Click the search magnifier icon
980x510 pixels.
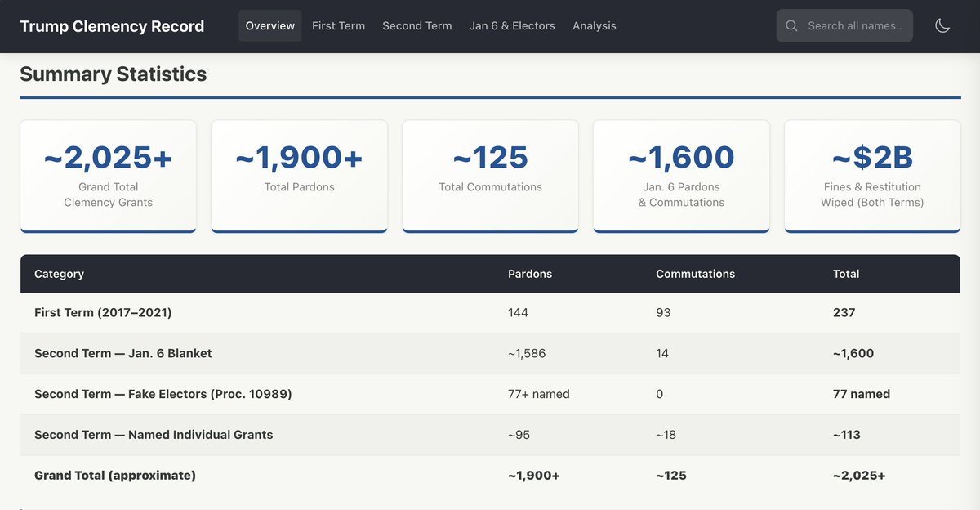click(791, 26)
